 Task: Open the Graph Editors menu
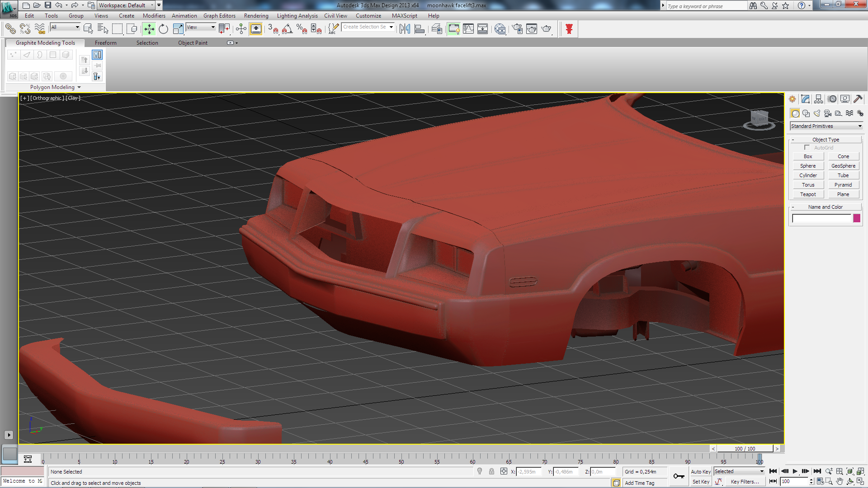coord(219,16)
